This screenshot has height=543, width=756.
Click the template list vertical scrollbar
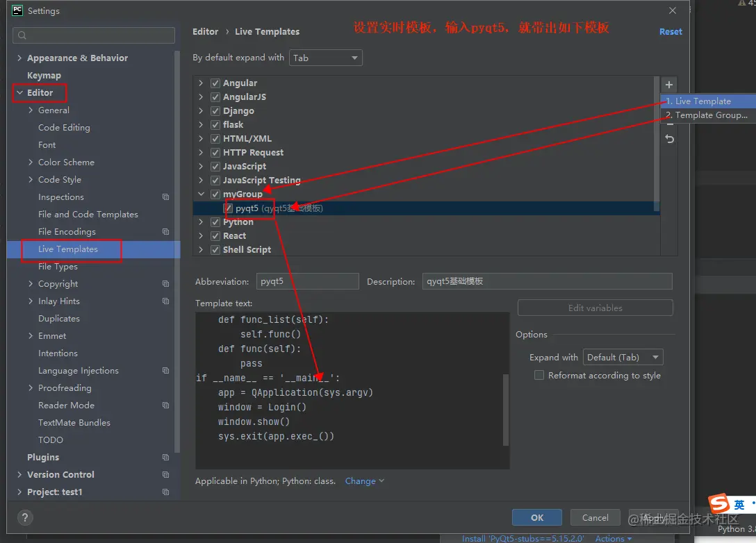click(656, 144)
